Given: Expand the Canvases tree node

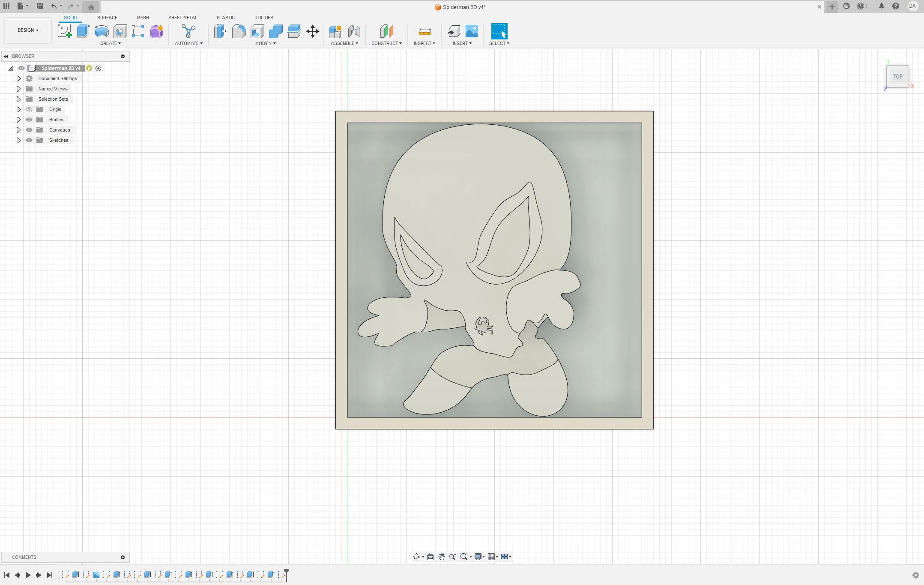Looking at the screenshot, I should [x=18, y=130].
